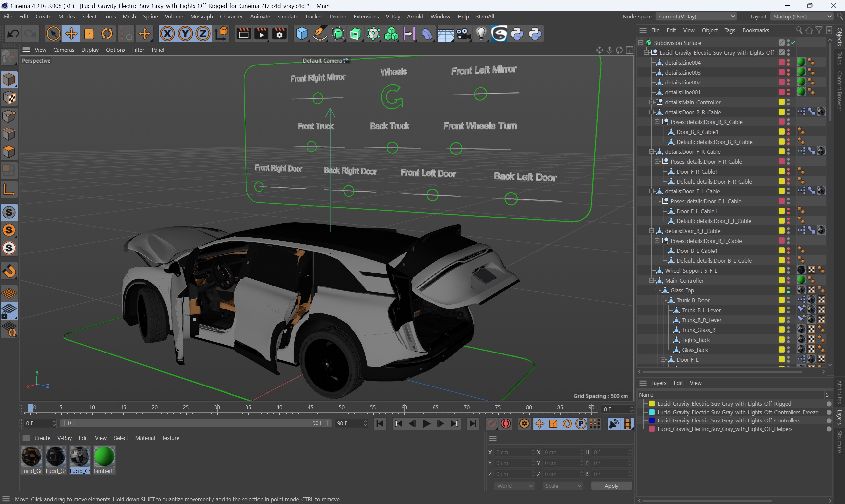Click the first Python icon in toolbar
845x504 pixels.
pyautogui.click(x=517, y=34)
